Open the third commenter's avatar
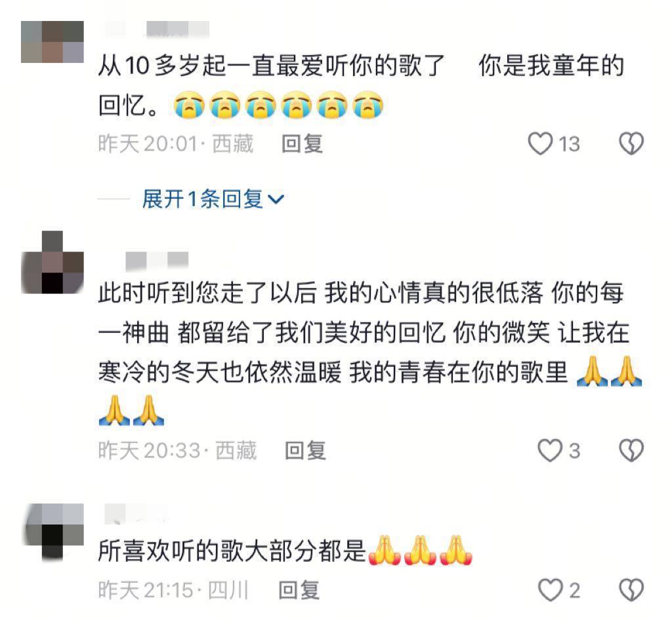The width and height of the screenshot is (672, 619). click(x=52, y=532)
